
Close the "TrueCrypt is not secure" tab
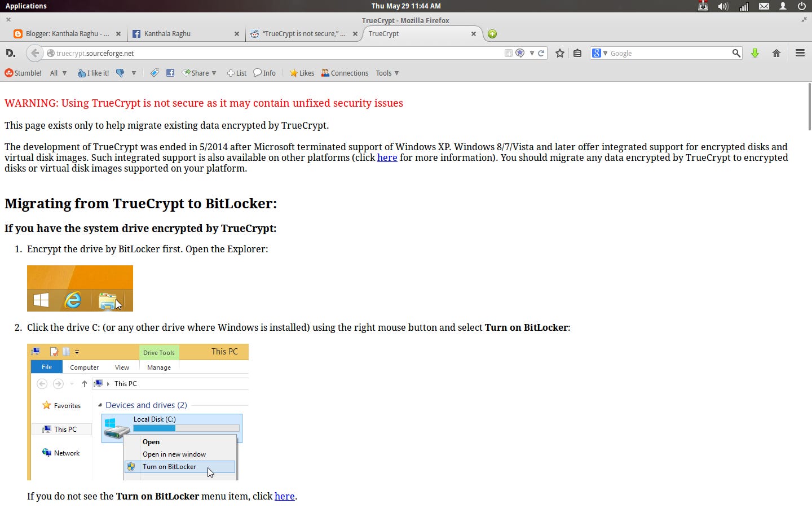coord(355,34)
